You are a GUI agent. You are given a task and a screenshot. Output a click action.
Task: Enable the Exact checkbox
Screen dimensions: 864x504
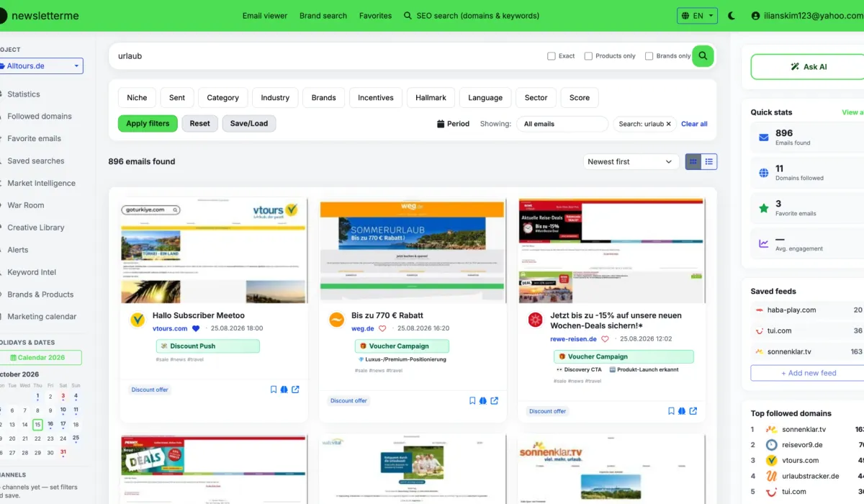[552, 56]
